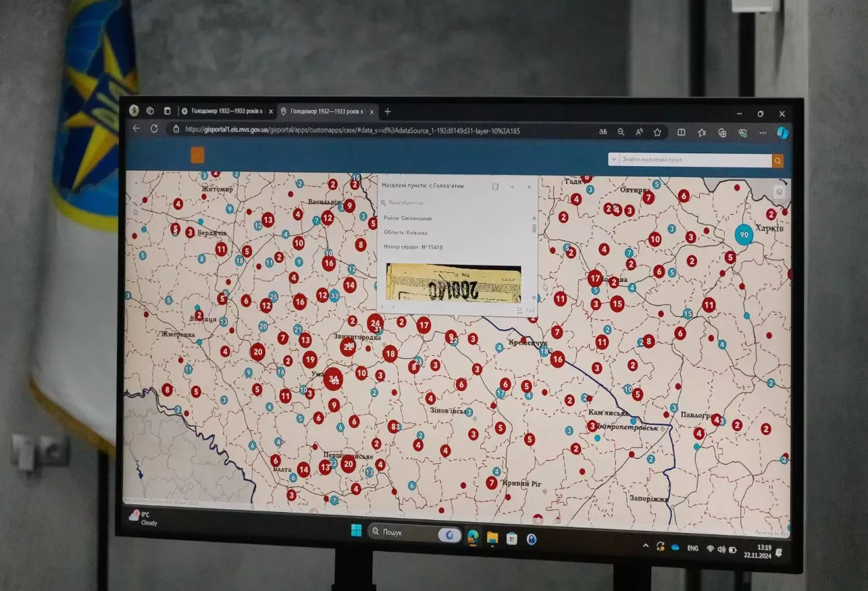
Task: Open a new browser tab
Action: pos(388,111)
